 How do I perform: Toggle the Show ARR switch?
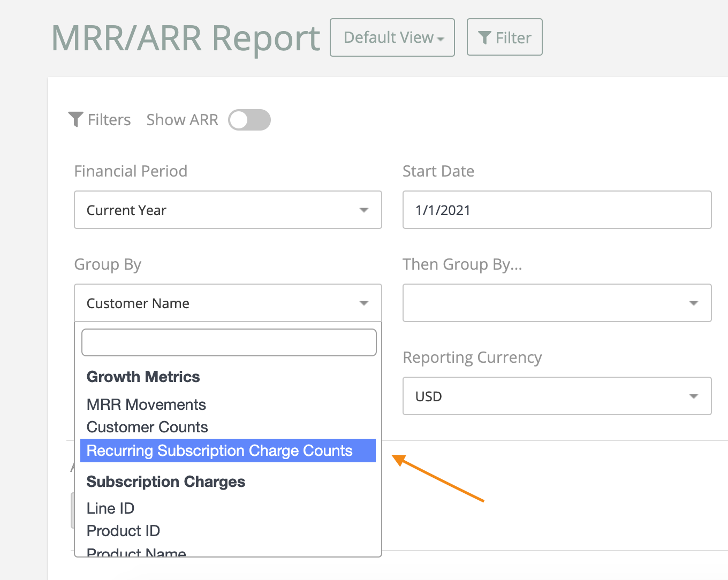pos(249,120)
